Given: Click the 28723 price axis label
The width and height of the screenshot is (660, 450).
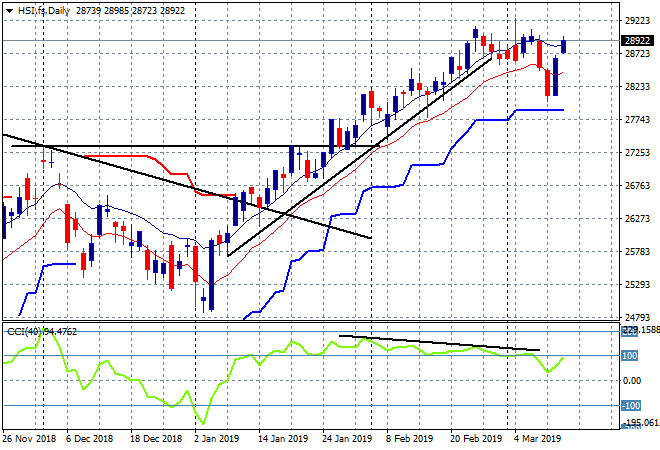Looking at the screenshot, I should click(637, 53).
